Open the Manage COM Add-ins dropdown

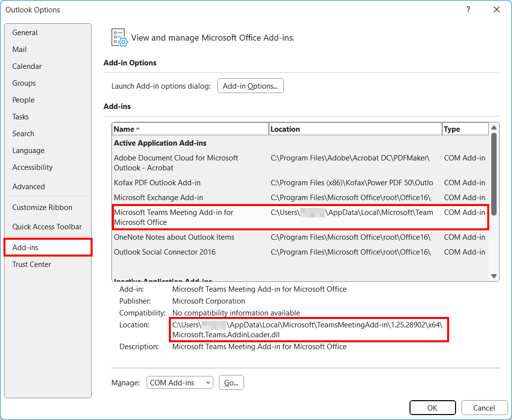(x=180, y=382)
